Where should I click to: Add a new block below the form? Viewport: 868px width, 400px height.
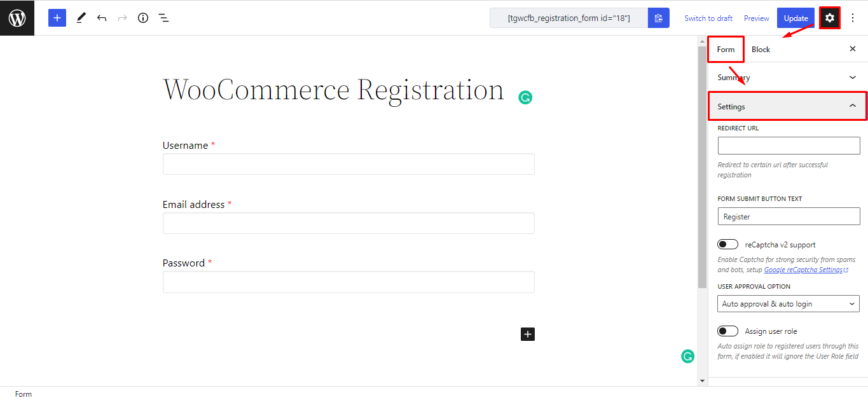527,333
